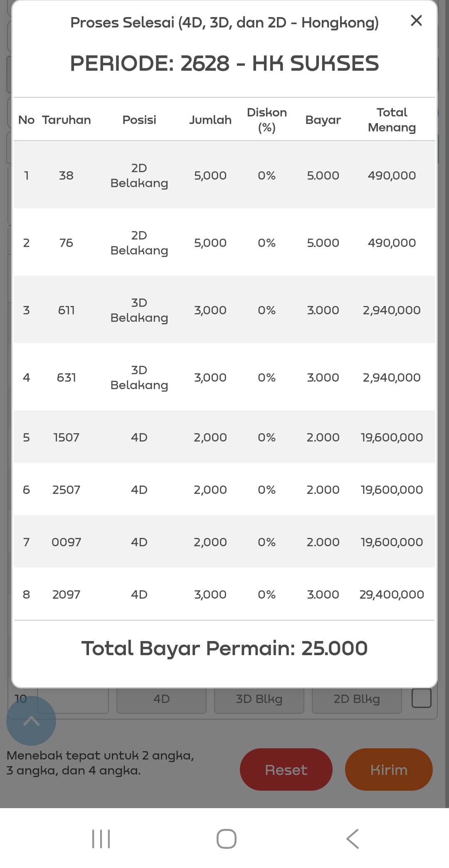Tap the 19,600,000 winnings for bet 1507
Image resolution: width=449 pixels, height=868 pixels.
(x=392, y=437)
